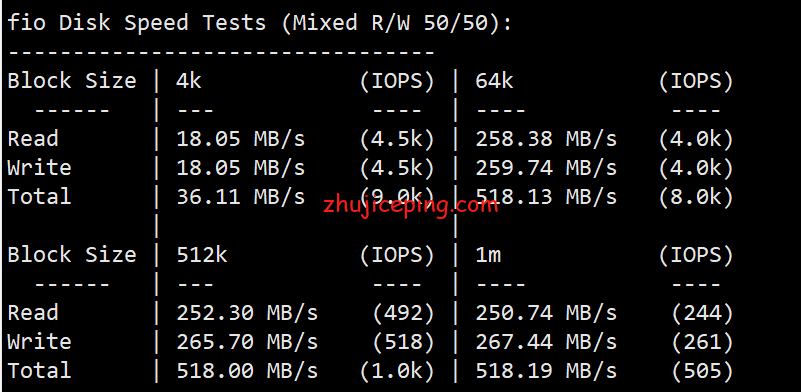Click the 518.00 MB/s total value

tap(247, 372)
